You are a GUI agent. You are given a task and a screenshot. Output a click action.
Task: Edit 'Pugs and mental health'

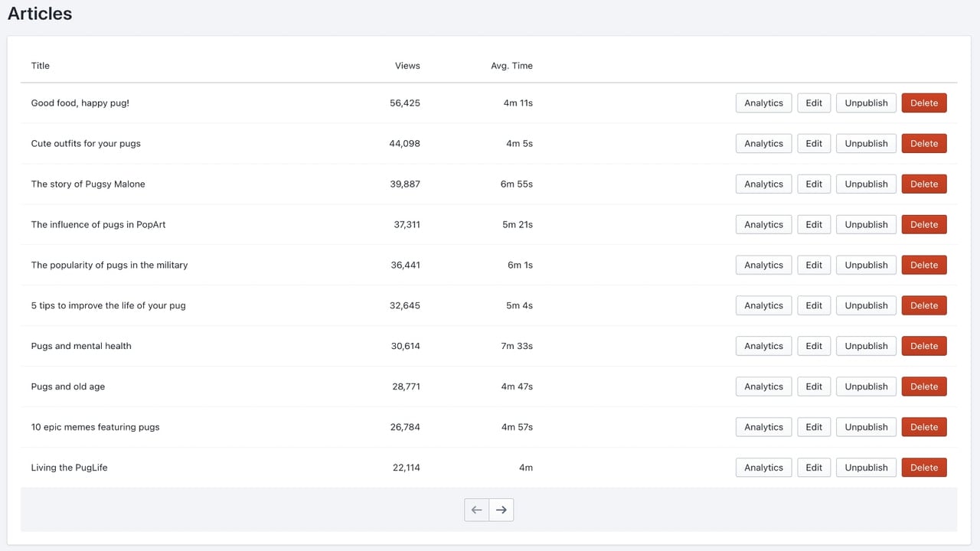click(814, 347)
